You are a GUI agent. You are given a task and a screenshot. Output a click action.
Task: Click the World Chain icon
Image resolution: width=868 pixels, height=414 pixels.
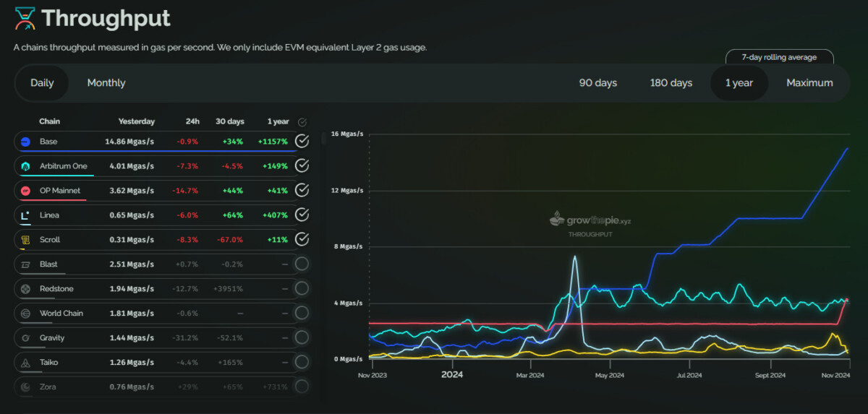click(25, 314)
